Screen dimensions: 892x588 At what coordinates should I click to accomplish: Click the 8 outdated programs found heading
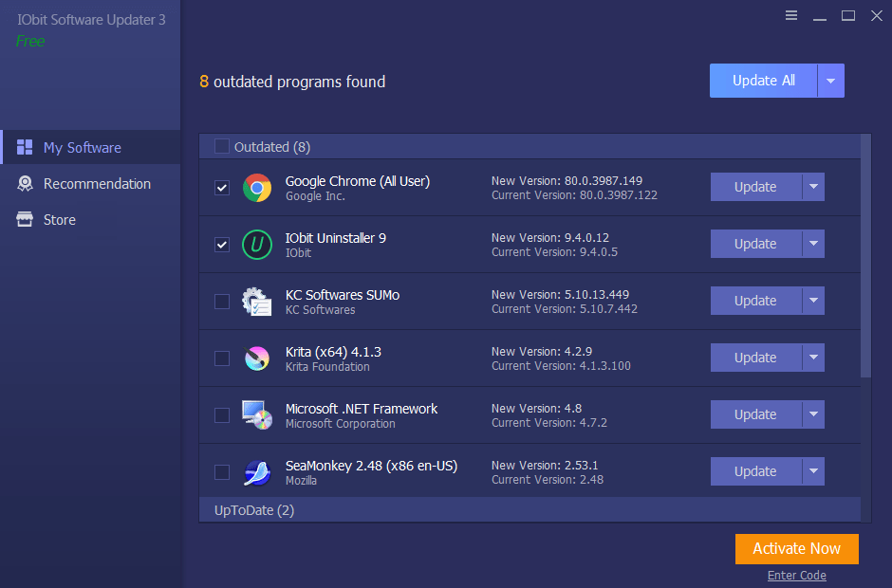292,82
